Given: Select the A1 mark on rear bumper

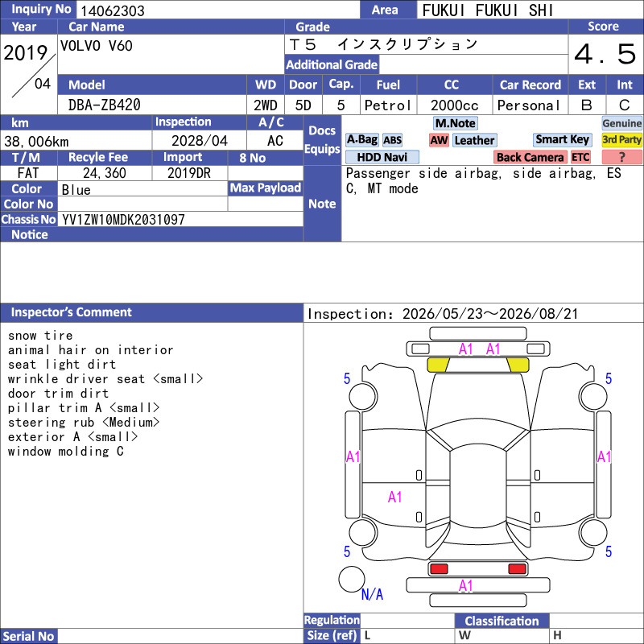Looking at the screenshot, I should (x=466, y=586).
